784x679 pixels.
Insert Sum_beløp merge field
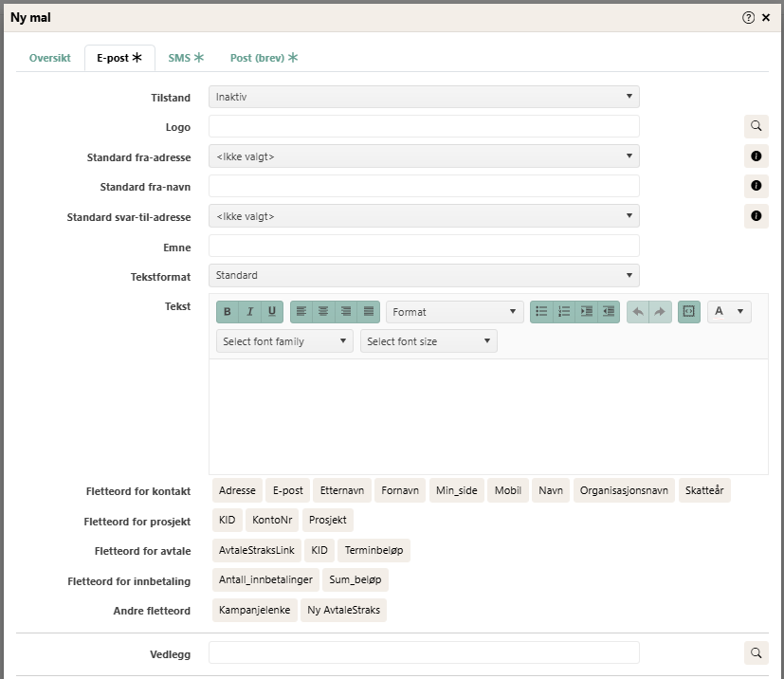(355, 579)
